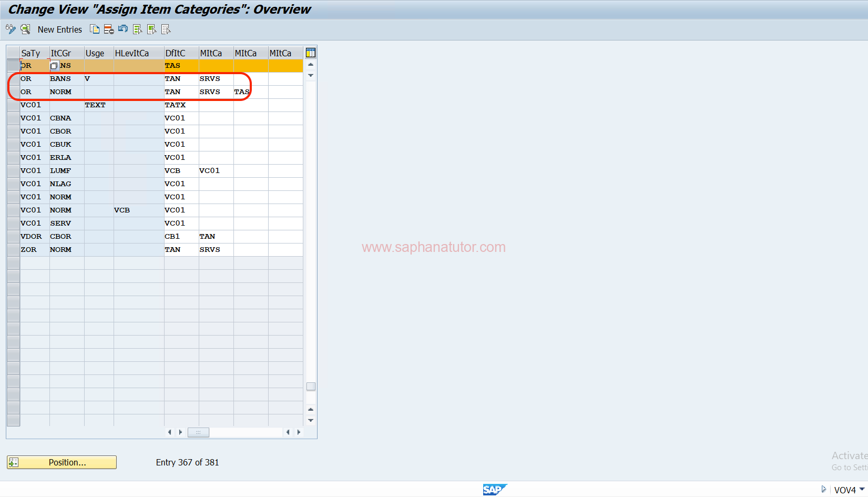Click ERLA item category group cell
The image size is (868, 497).
point(67,158)
